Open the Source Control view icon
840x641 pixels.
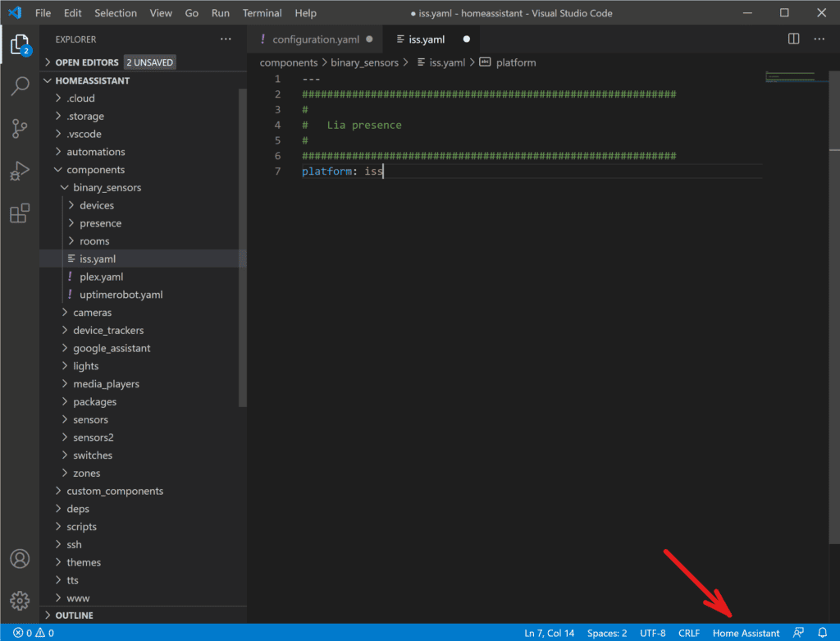20,129
